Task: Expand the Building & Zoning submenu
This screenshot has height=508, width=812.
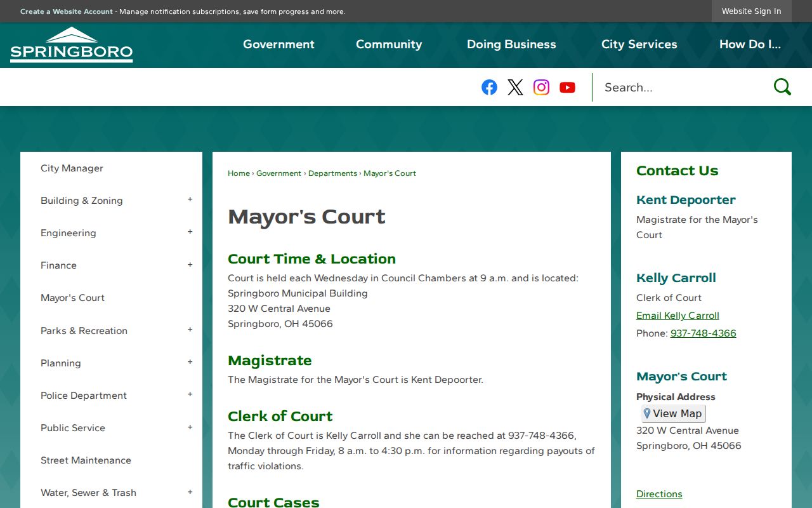Action: click(x=190, y=199)
